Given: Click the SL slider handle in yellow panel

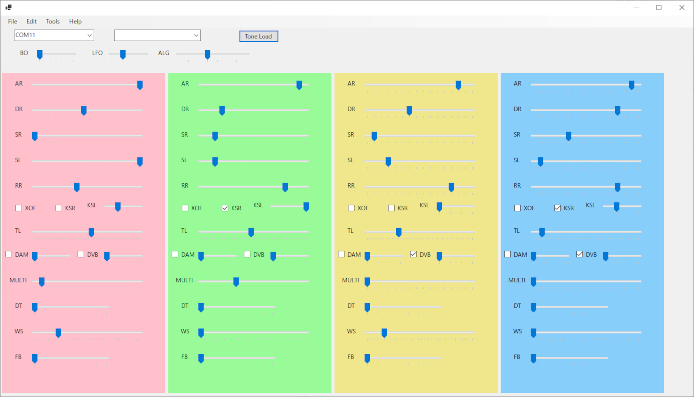Looking at the screenshot, I should [x=389, y=162].
